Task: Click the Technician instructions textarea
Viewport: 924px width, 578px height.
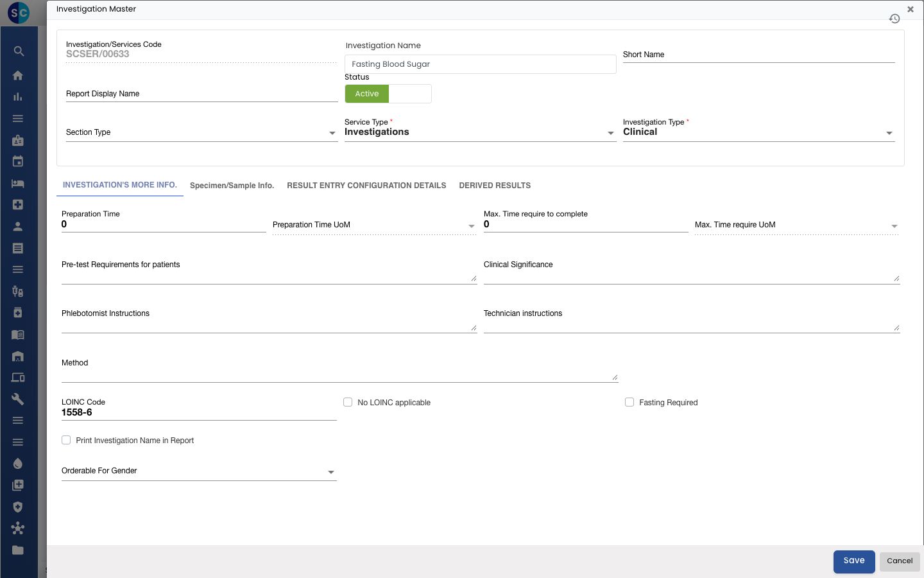Action: pyautogui.click(x=692, y=320)
